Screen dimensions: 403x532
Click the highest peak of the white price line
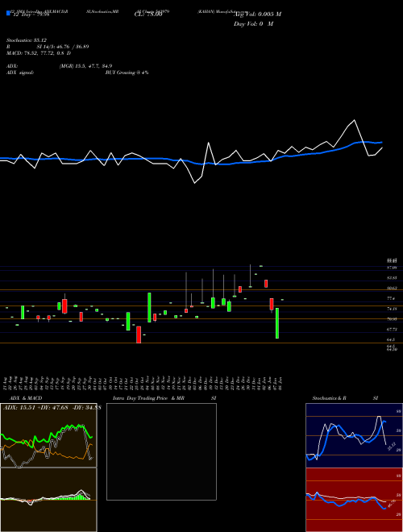(355, 120)
